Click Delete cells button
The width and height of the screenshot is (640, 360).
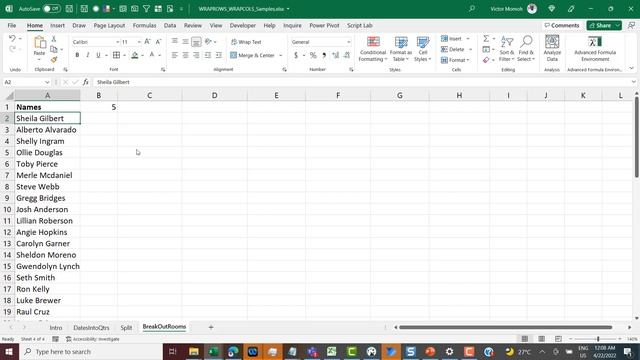[x=453, y=49]
